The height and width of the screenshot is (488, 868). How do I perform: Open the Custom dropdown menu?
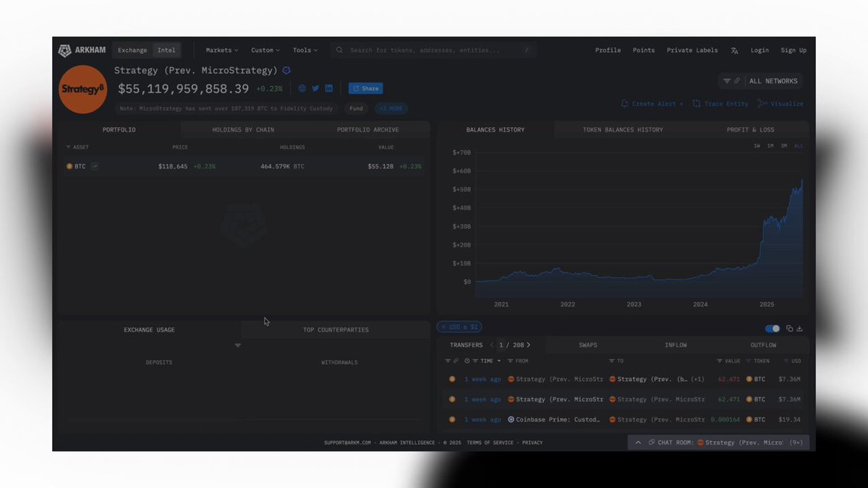265,51
